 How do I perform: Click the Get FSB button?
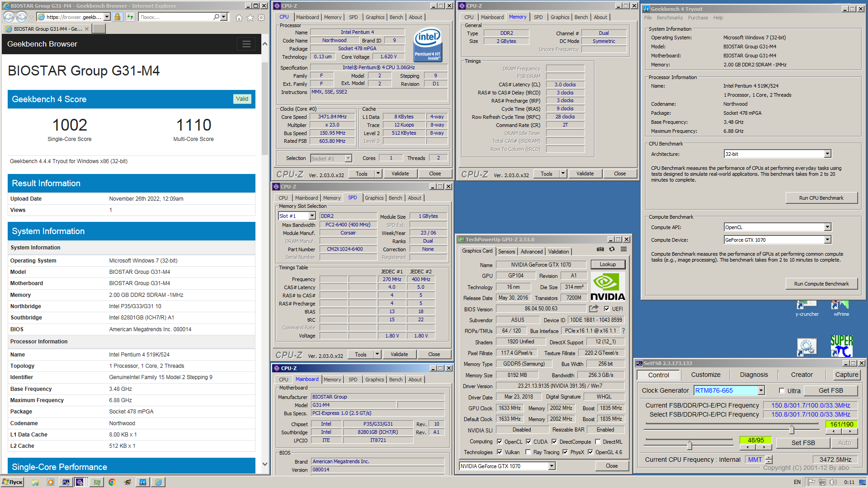[x=830, y=390]
